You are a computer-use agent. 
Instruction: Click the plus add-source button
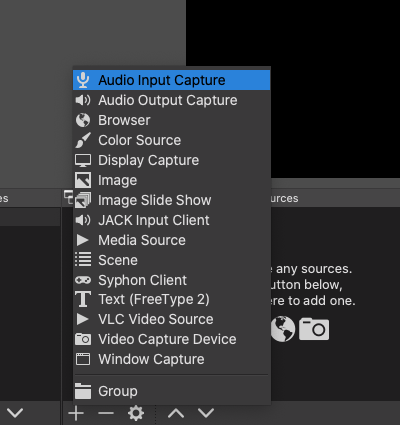tap(76, 413)
